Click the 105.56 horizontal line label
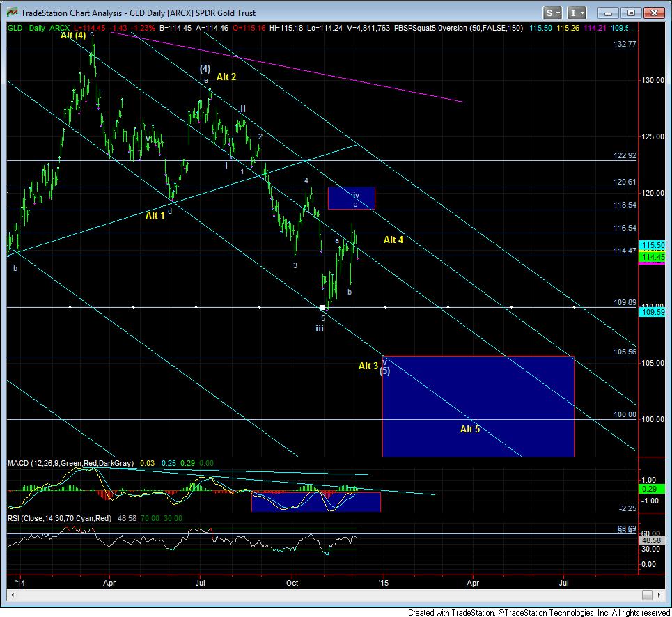The height and width of the screenshot is (617, 672). (x=625, y=352)
